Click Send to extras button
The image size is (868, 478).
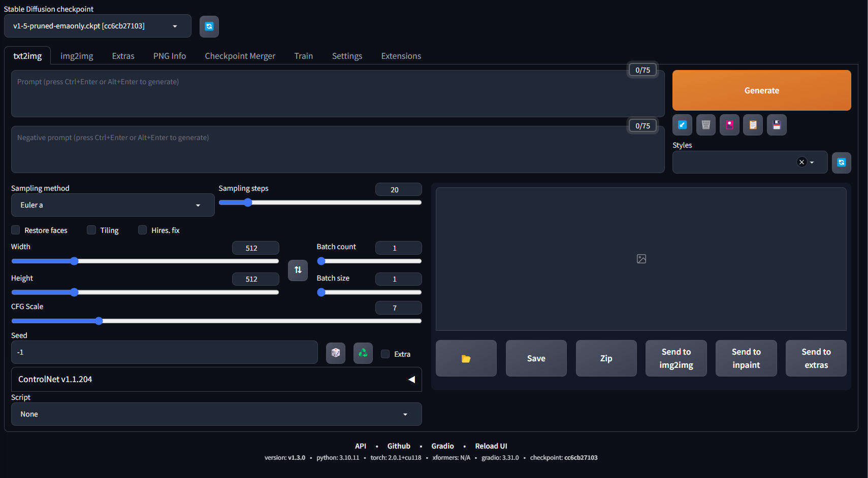(816, 358)
